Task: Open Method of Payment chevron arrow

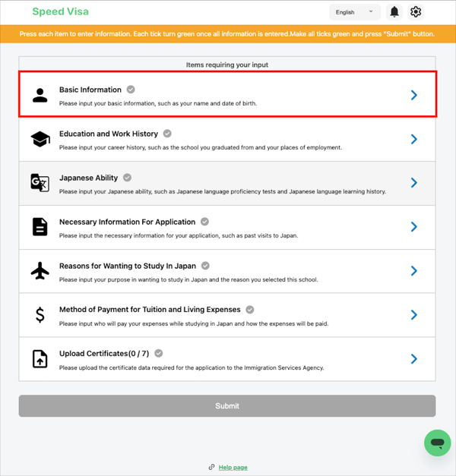Action: point(413,314)
